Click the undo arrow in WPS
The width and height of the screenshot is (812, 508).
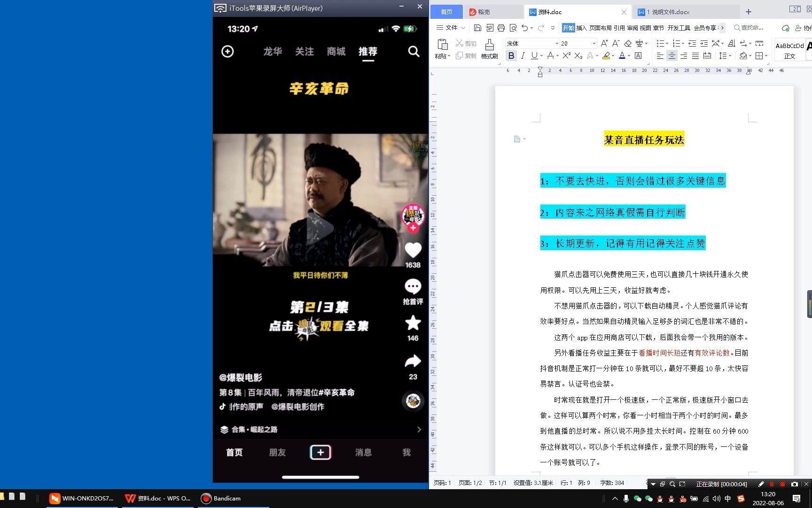(x=524, y=28)
